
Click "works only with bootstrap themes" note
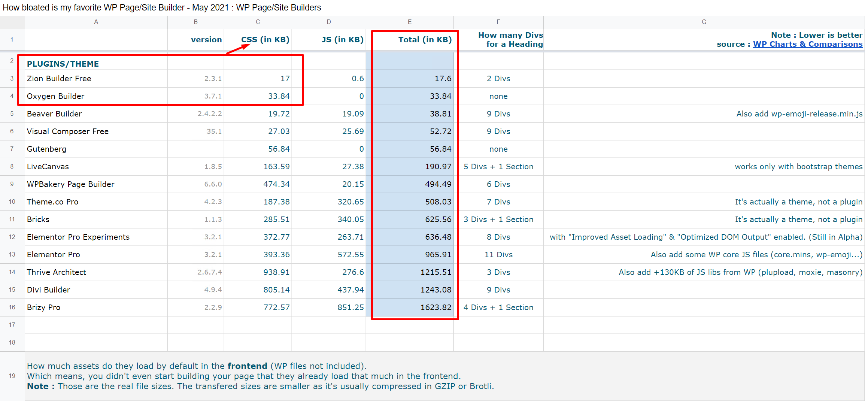pos(704,167)
